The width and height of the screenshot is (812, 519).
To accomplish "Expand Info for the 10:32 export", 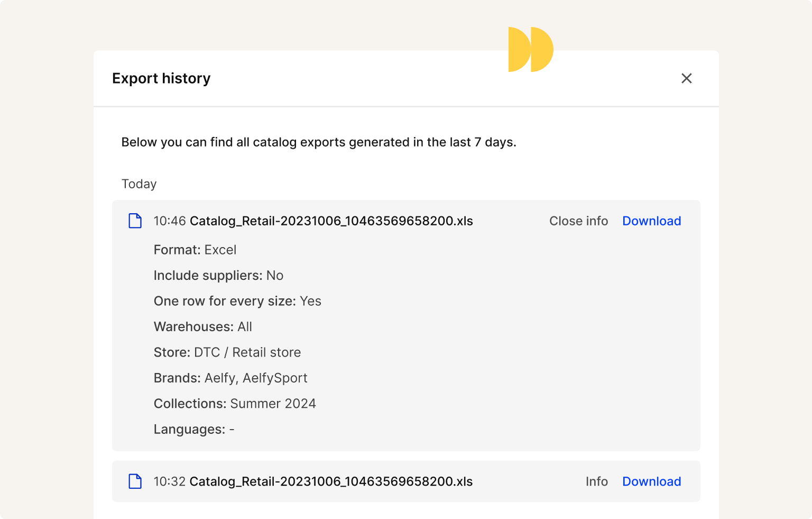I will 596,481.
